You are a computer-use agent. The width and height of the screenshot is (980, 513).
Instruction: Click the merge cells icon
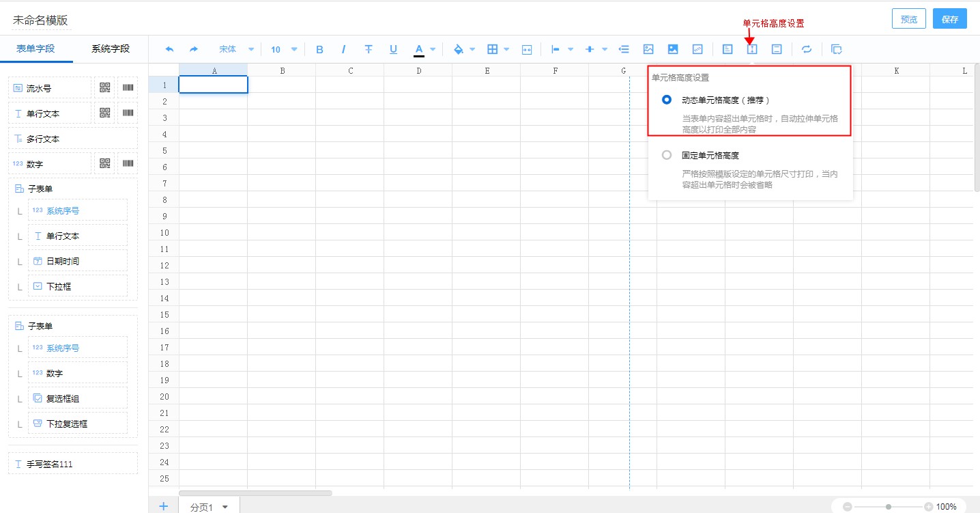[527, 49]
